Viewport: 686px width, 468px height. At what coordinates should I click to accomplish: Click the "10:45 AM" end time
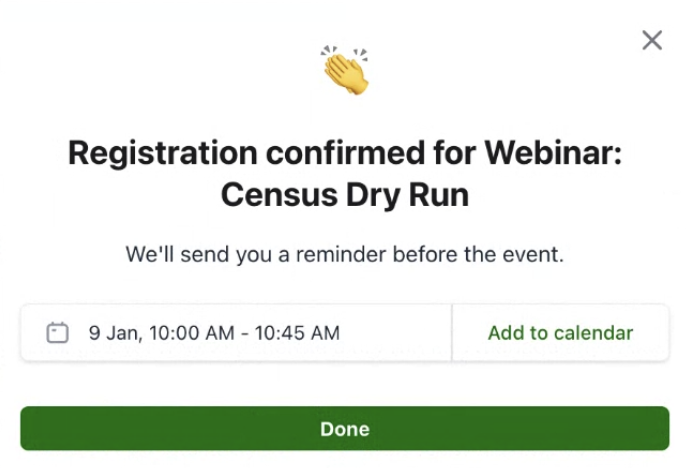pos(297,333)
